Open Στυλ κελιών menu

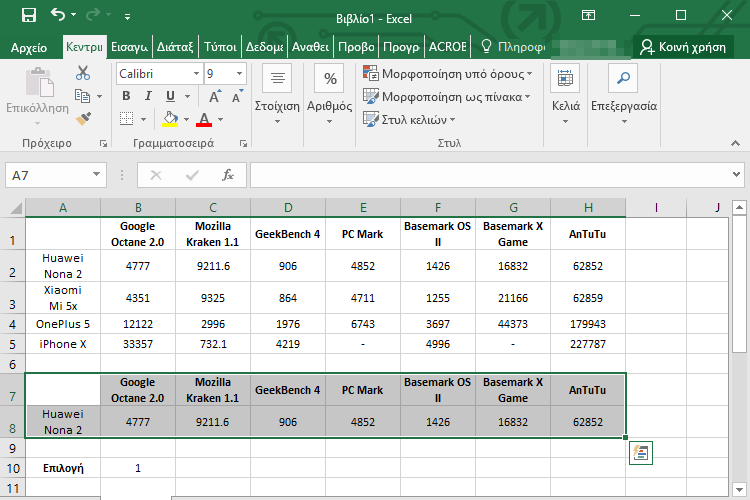[x=409, y=119]
